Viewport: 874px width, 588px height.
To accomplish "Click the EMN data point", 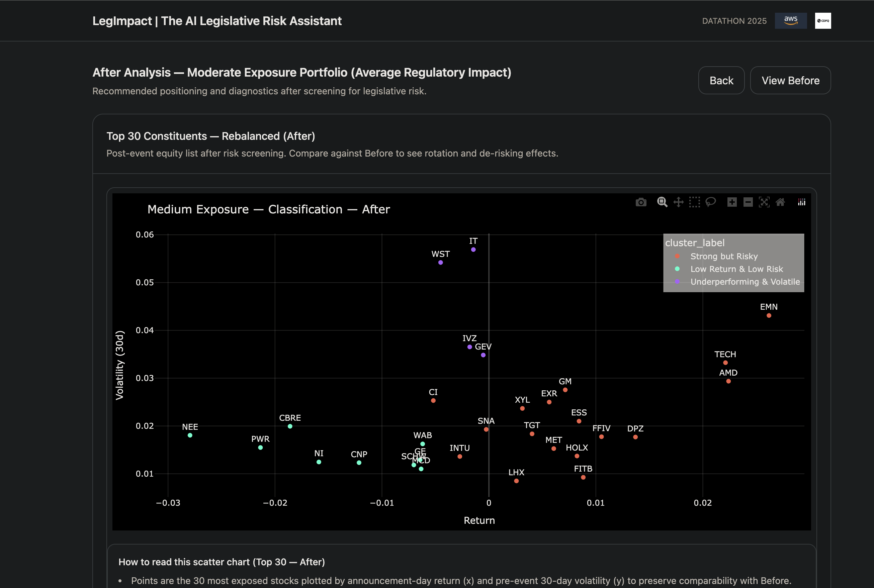I will click(769, 315).
